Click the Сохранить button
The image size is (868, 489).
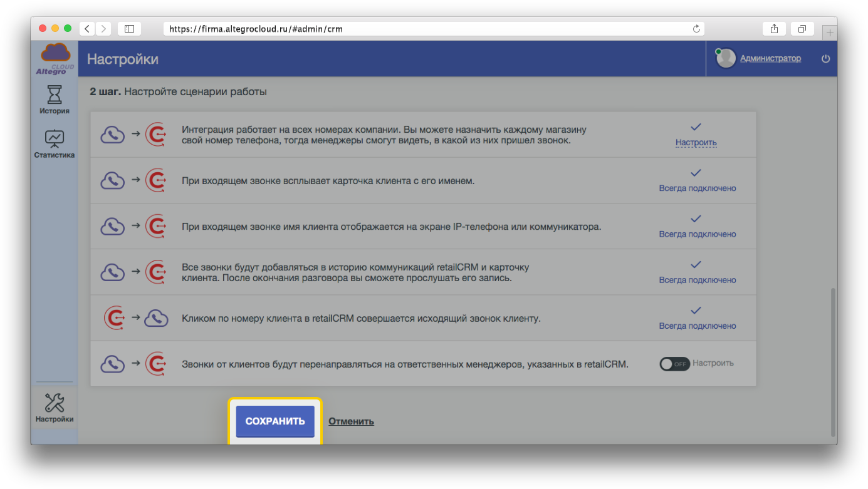click(x=275, y=421)
